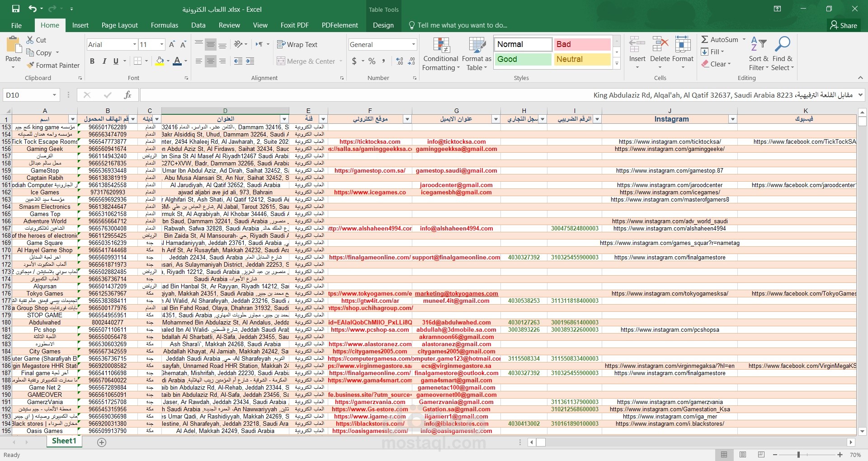This screenshot has width=868, height=461.
Task: Expand the cell styles gallery
Action: 617,64
